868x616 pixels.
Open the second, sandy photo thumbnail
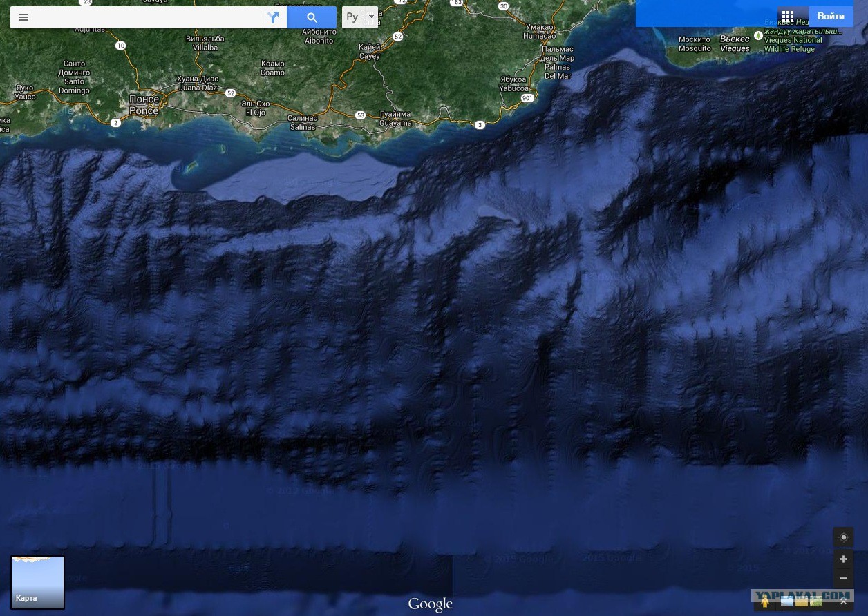802,601
